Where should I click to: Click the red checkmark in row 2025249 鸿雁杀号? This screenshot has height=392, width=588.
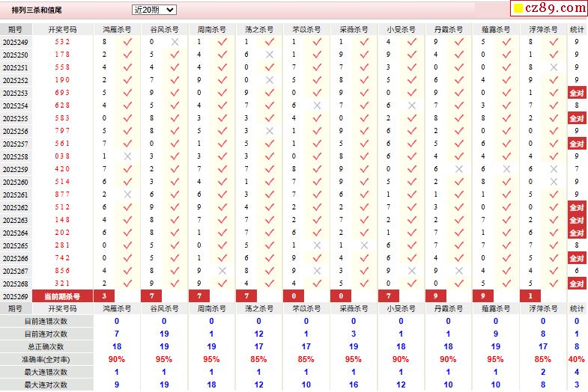127,42
